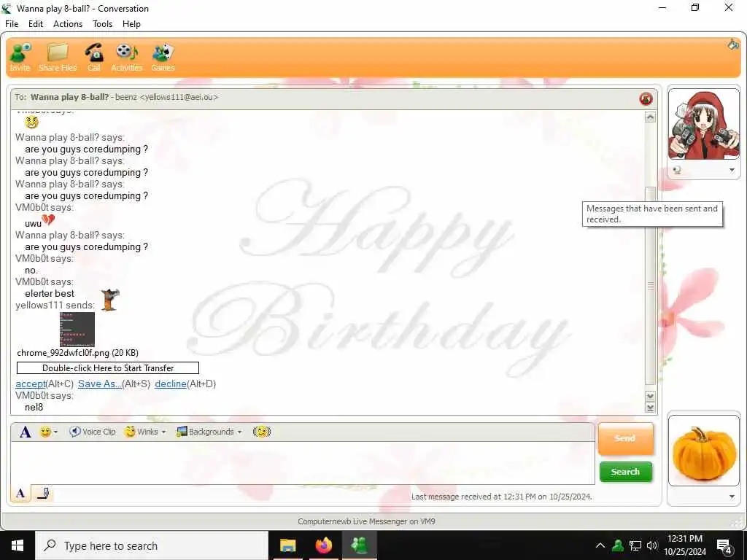Open the Backgrounds picker
Screen dimensions: 747x560
coord(209,432)
